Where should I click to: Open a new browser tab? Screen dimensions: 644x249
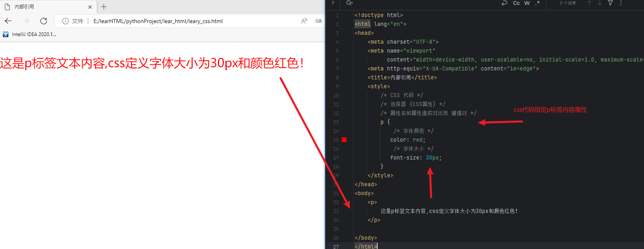104,6
